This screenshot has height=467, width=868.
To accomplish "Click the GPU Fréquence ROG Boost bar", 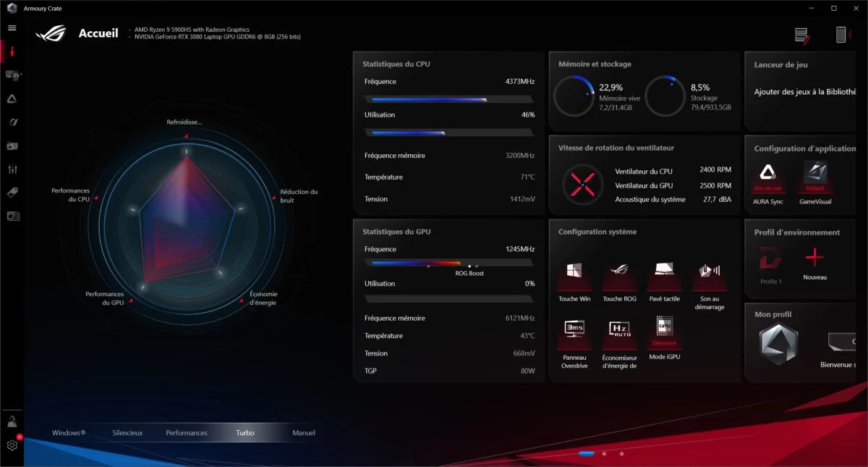I will (x=449, y=264).
